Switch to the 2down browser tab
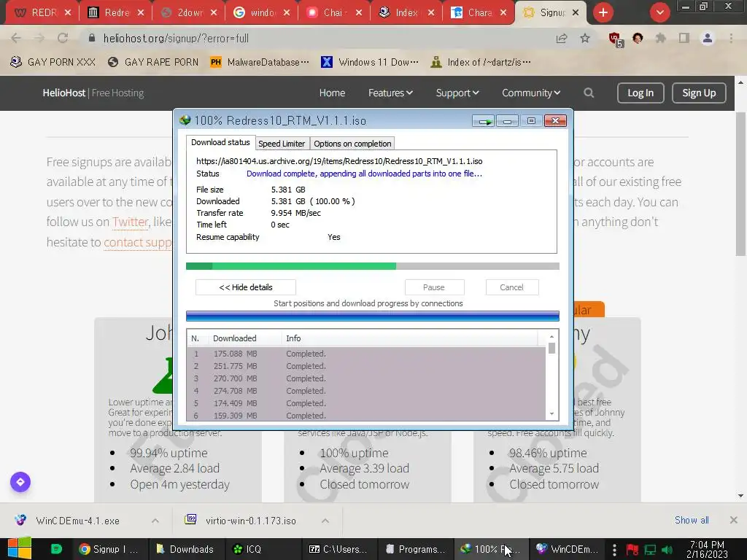Screen dimensions: 747x560 pyautogui.click(x=188, y=12)
